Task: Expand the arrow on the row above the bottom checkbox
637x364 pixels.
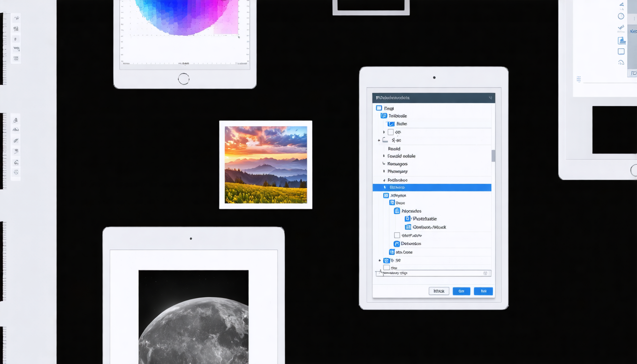Action: [379, 260]
